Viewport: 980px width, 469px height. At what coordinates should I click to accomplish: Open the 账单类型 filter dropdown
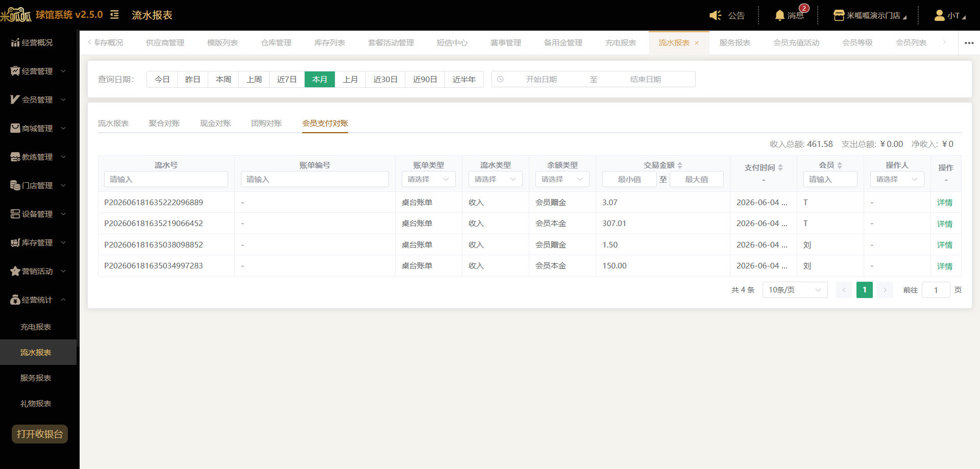428,179
